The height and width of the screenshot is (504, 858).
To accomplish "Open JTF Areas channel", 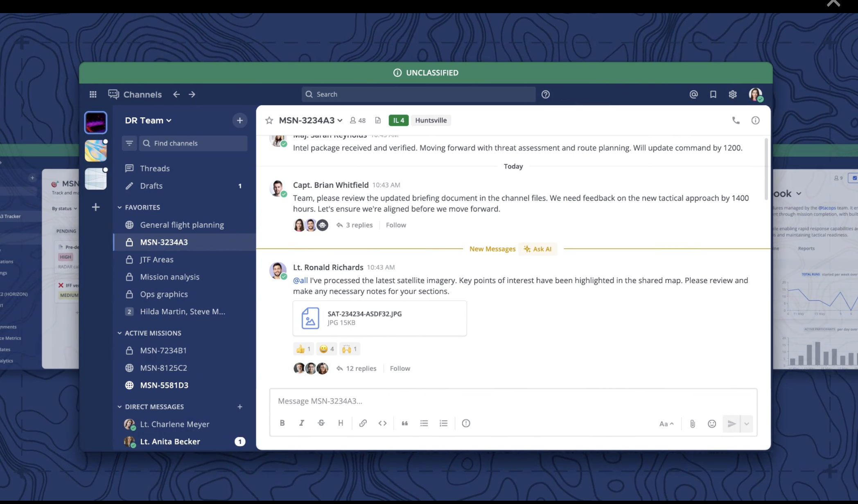I will tap(184, 259).
